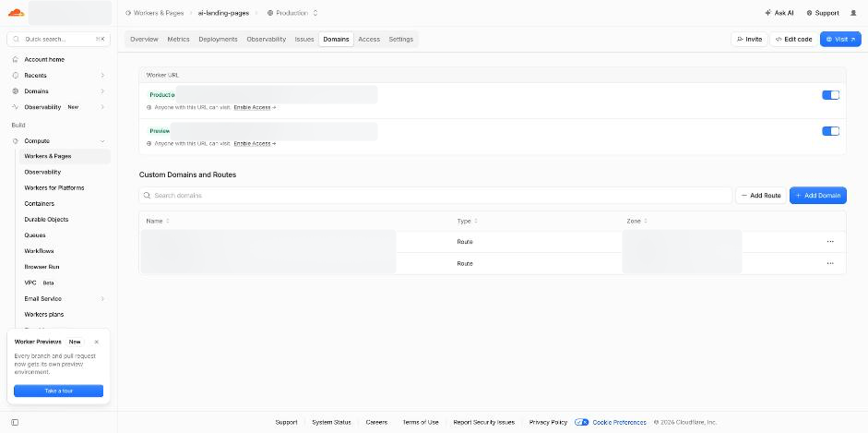Focus the Quick search field

[x=59, y=40]
